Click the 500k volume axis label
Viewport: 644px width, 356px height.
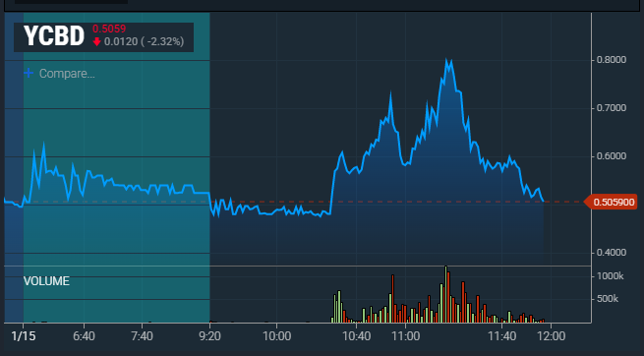point(607,299)
